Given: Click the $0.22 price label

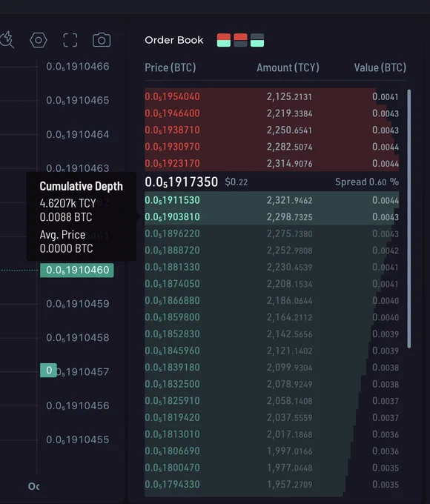Looking at the screenshot, I should (x=236, y=182).
